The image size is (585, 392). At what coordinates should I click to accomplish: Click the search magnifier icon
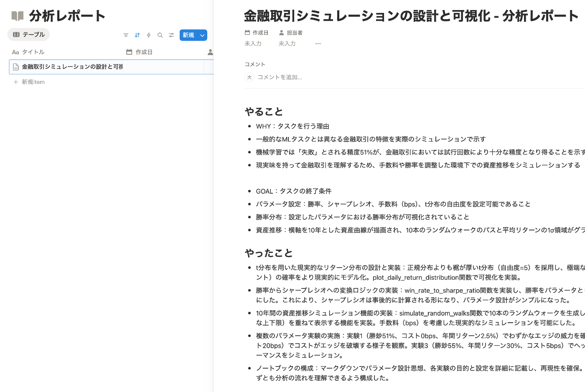(160, 35)
